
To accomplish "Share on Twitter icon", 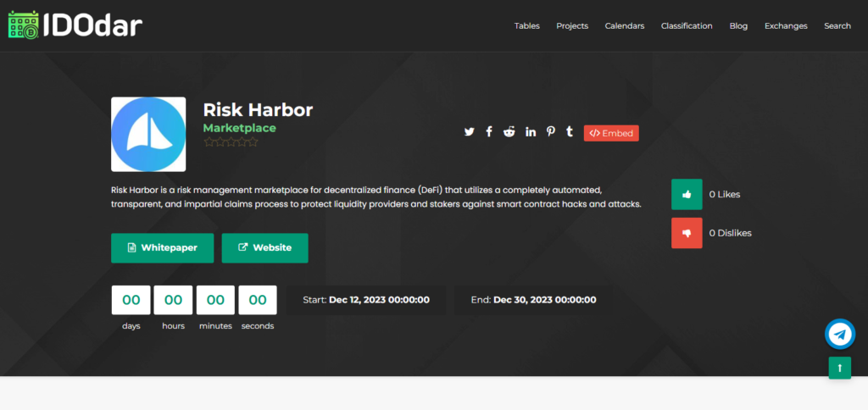I will click(470, 131).
